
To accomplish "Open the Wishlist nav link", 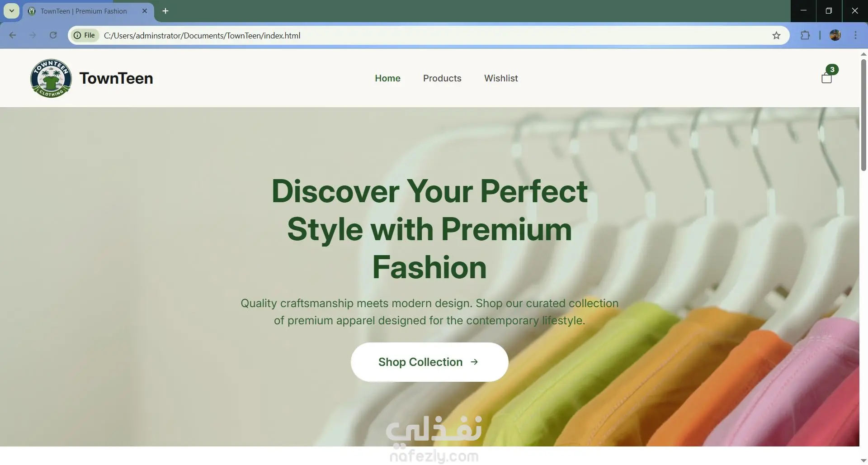I will coord(501,78).
